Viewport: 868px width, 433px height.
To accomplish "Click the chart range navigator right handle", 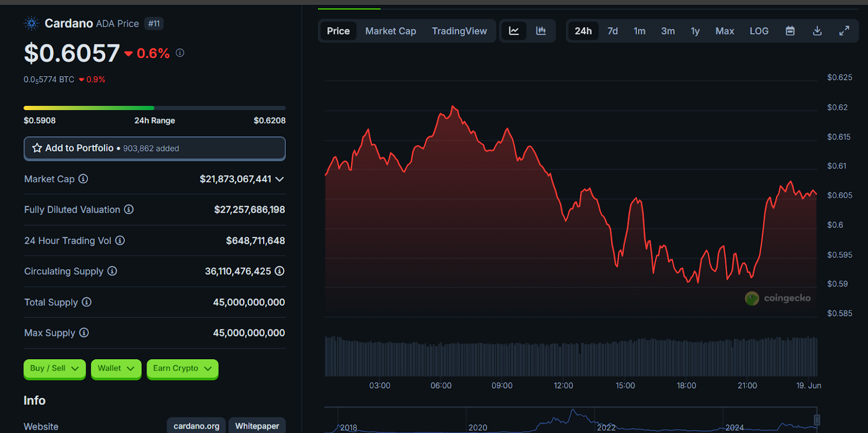I will click(816, 419).
